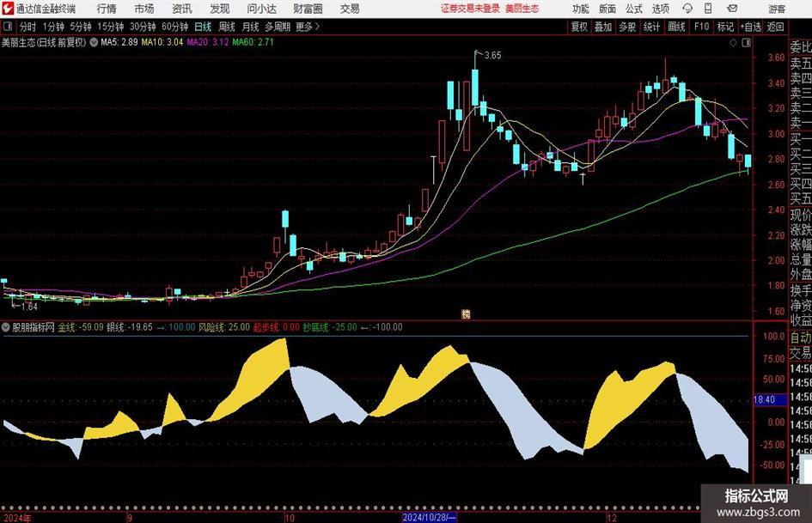The height and width of the screenshot is (523, 812).
Task: Add stock with +自选 button
Action: click(751, 27)
